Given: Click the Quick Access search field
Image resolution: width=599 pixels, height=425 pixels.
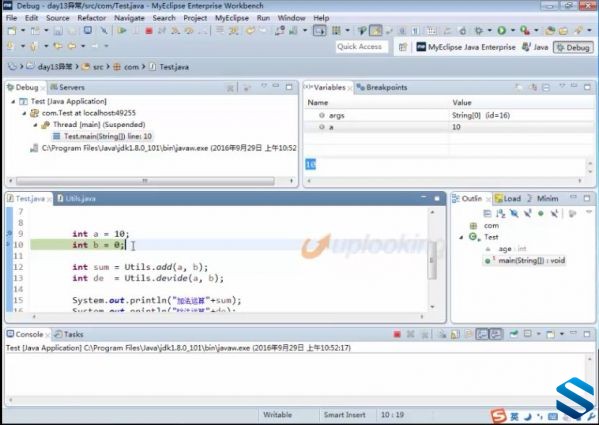Looking at the screenshot, I should 361,47.
